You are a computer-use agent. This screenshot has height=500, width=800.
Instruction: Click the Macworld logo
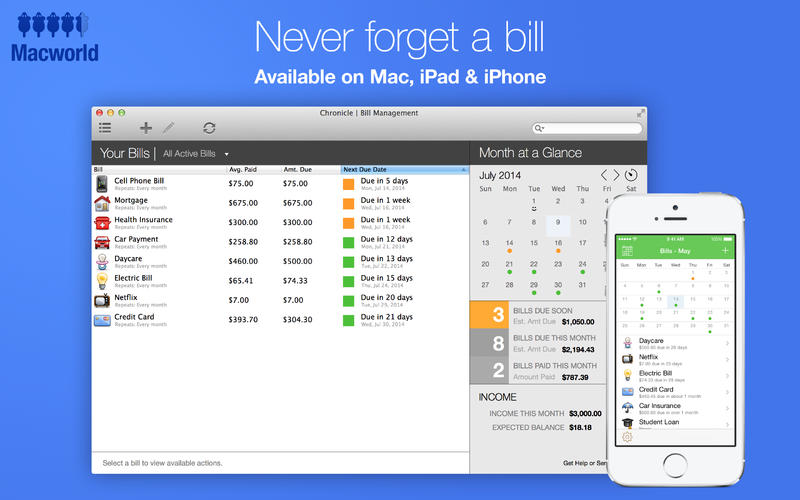pos(55,38)
